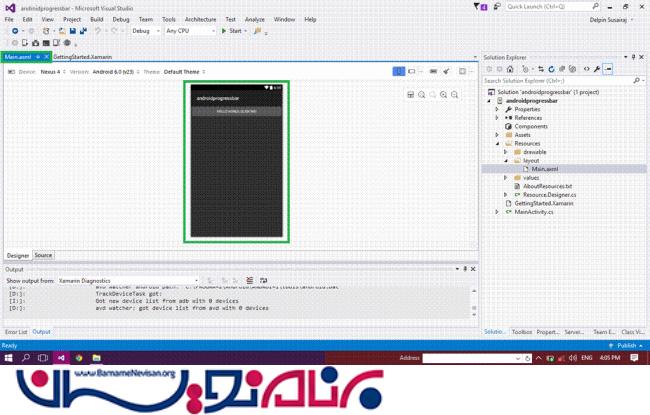Switch to the Error List tab

pos(16,331)
